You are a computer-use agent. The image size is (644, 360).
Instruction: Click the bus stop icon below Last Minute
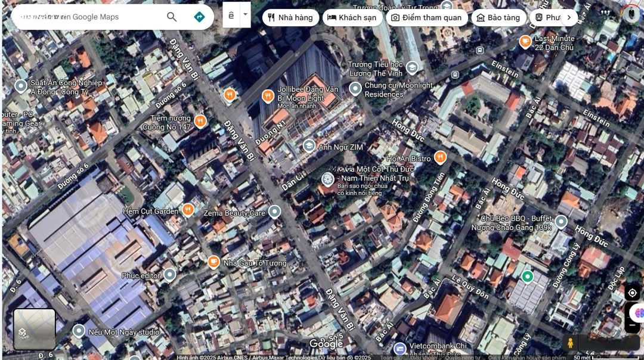(x=479, y=51)
